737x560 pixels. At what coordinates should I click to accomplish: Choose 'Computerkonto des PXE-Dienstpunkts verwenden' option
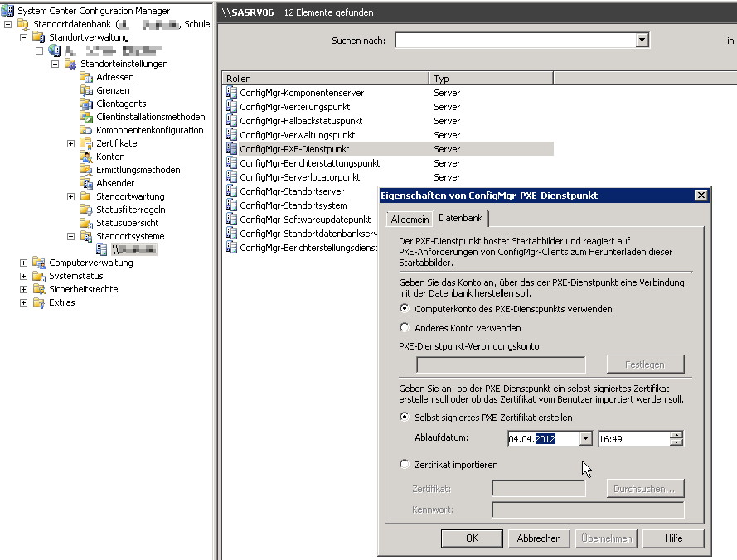(405, 309)
